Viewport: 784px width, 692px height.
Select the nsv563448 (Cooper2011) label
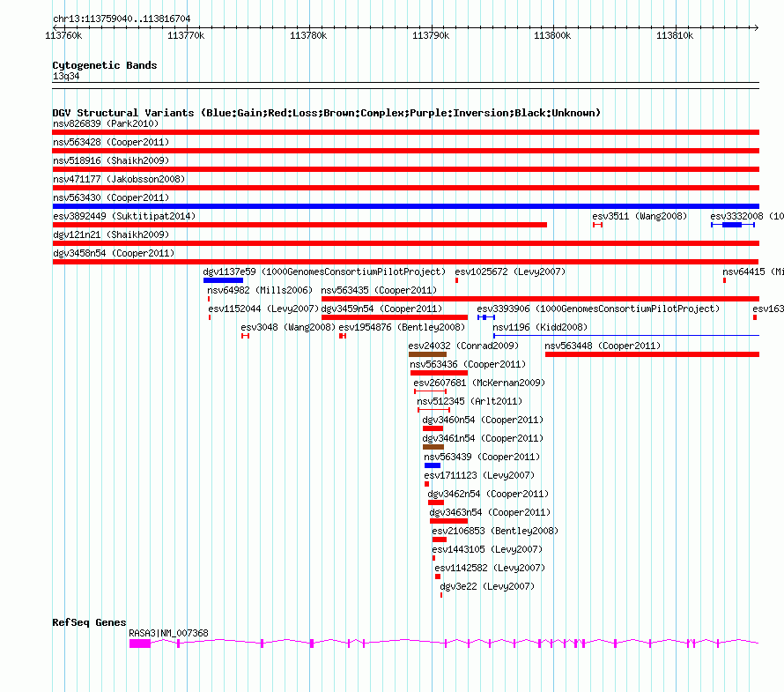click(603, 346)
